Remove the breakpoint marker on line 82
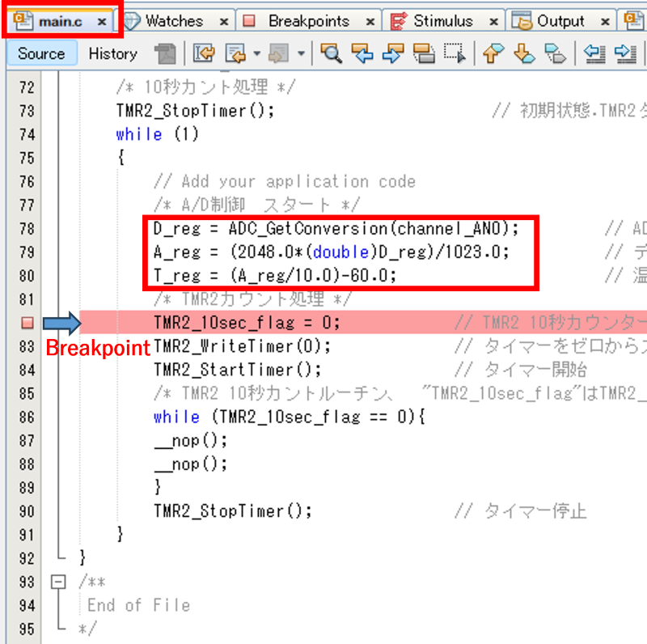Screen dimensions: 647x644 coord(27,324)
